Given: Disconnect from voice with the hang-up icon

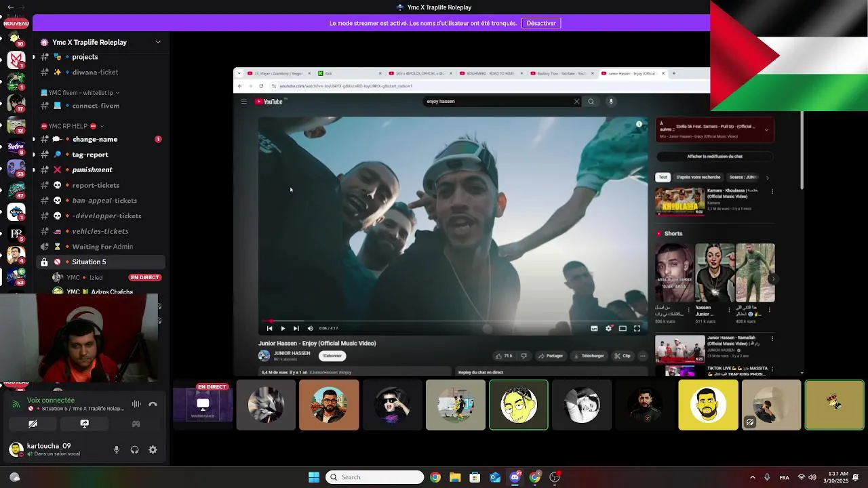Looking at the screenshot, I should [x=153, y=404].
